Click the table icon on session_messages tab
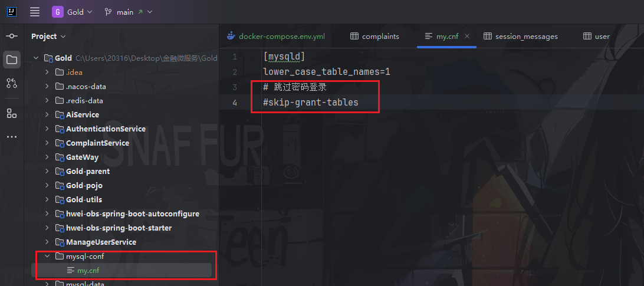 [x=488, y=36]
